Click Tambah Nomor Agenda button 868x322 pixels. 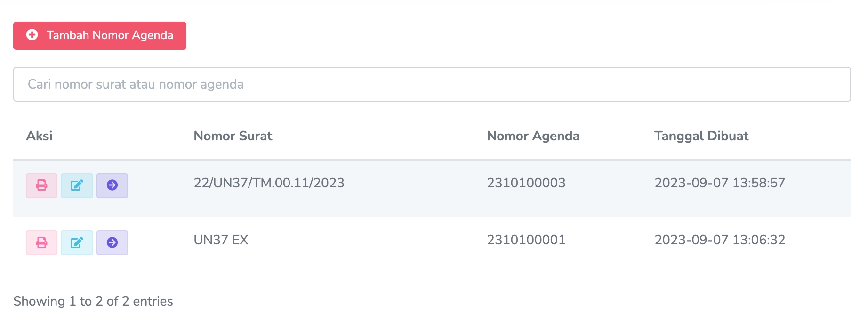click(x=109, y=36)
